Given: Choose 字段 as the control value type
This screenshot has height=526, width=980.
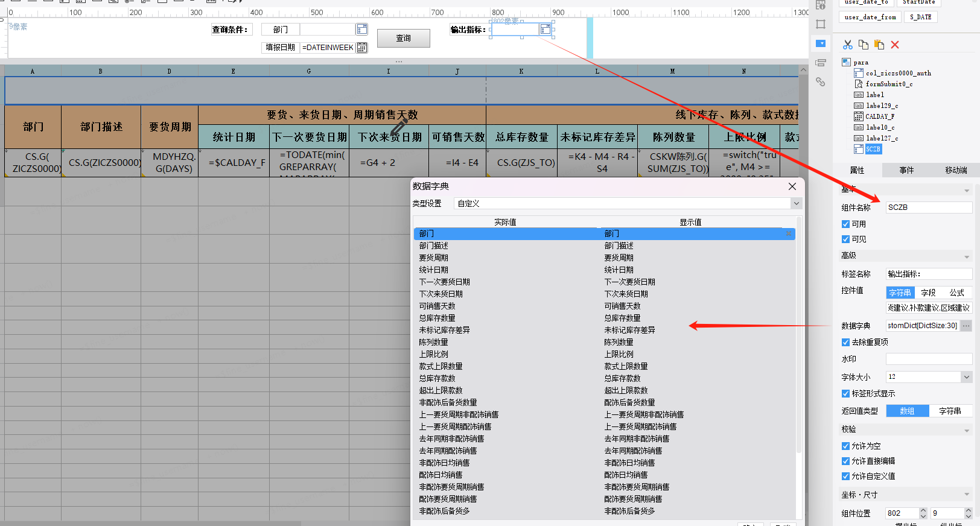Looking at the screenshot, I should pyautogui.click(x=928, y=293).
